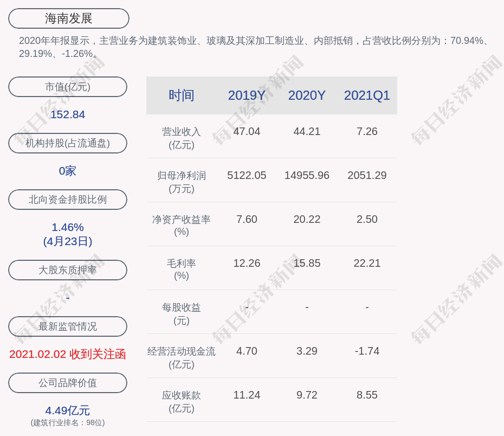Click the 市值(亿元) label pill
The image size is (504, 436).
click(x=68, y=87)
